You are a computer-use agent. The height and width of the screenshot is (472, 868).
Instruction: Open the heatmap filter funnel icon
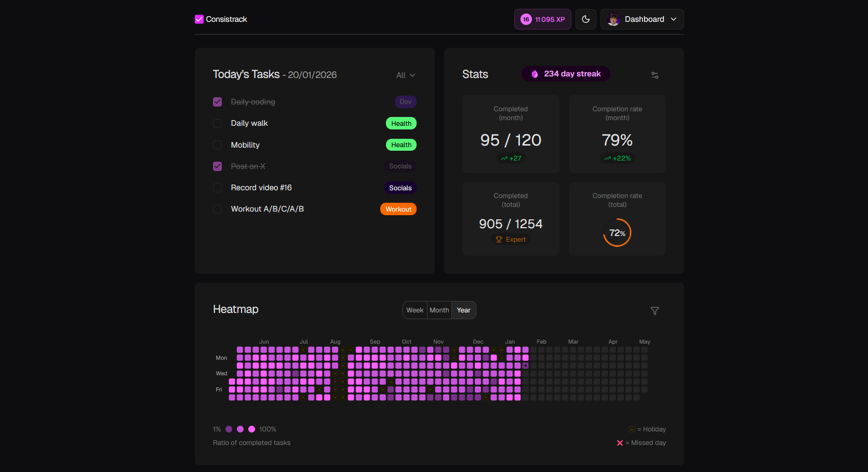(655, 311)
